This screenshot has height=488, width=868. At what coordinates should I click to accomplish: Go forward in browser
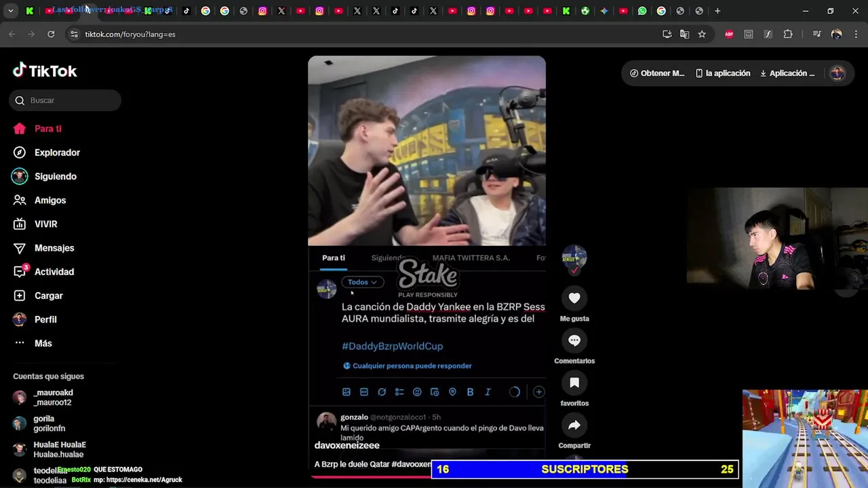pyautogui.click(x=31, y=34)
